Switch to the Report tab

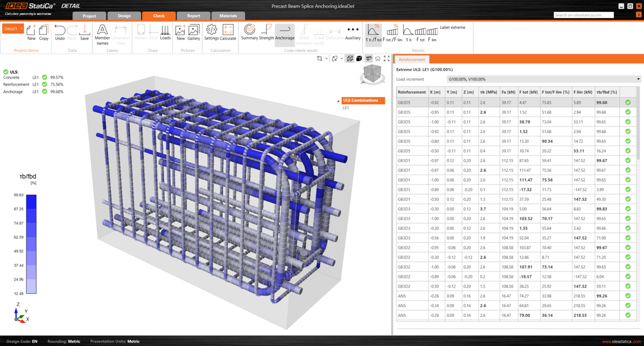pos(193,16)
